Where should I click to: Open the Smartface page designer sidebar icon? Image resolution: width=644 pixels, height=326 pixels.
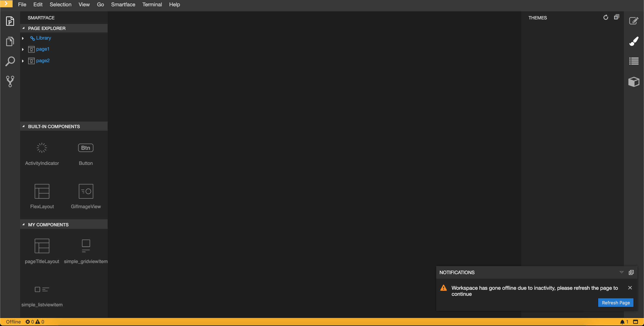click(10, 21)
